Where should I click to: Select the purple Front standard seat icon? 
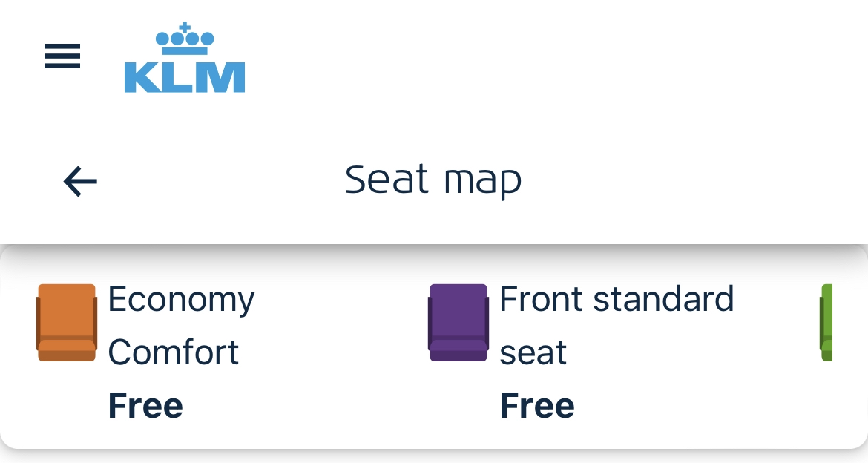pyautogui.click(x=458, y=323)
